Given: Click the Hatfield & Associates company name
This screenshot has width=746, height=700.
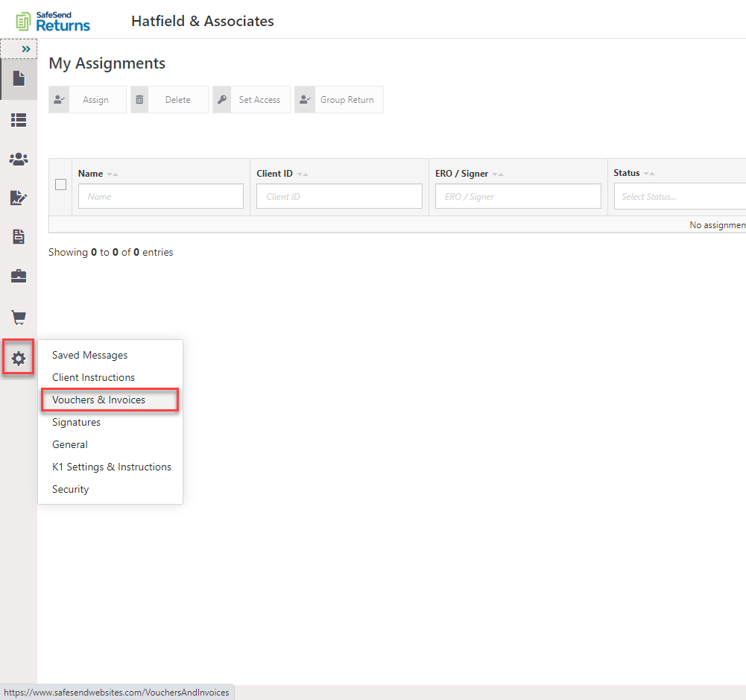Looking at the screenshot, I should [x=203, y=21].
